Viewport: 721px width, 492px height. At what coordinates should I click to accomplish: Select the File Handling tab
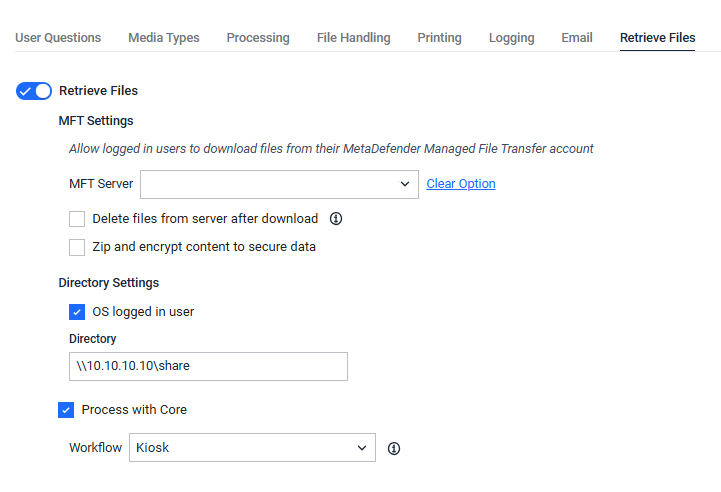pos(354,38)
